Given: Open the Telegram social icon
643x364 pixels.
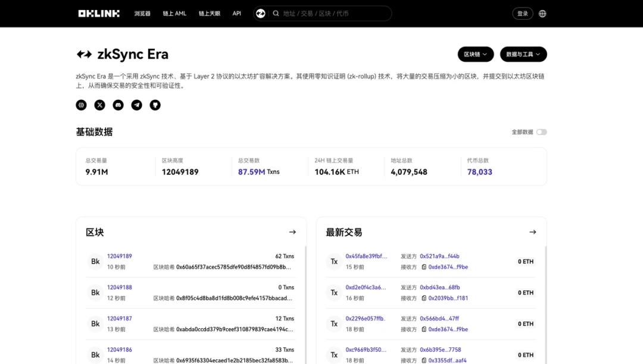Looking at the screenshot, I should pos(137,105).
